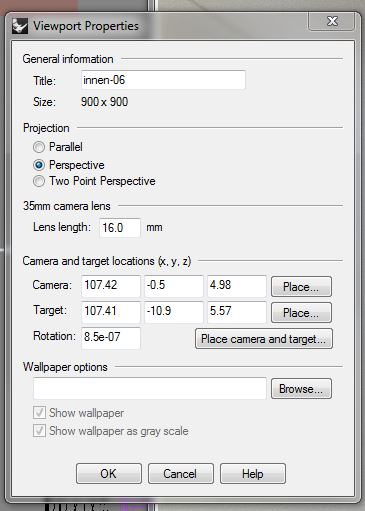365x511 pixels.
Task: Click Place button next to Camera
Action: click(301, 287)
